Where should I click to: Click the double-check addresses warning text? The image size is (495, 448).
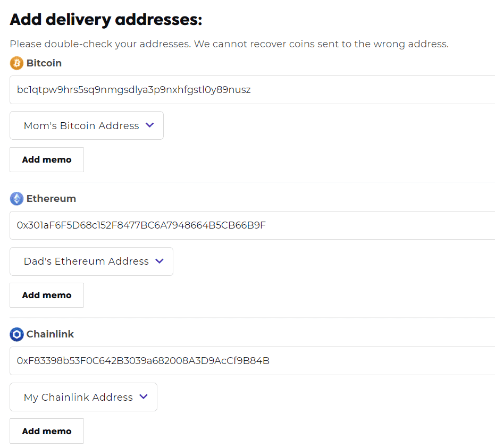pos(229,44)
